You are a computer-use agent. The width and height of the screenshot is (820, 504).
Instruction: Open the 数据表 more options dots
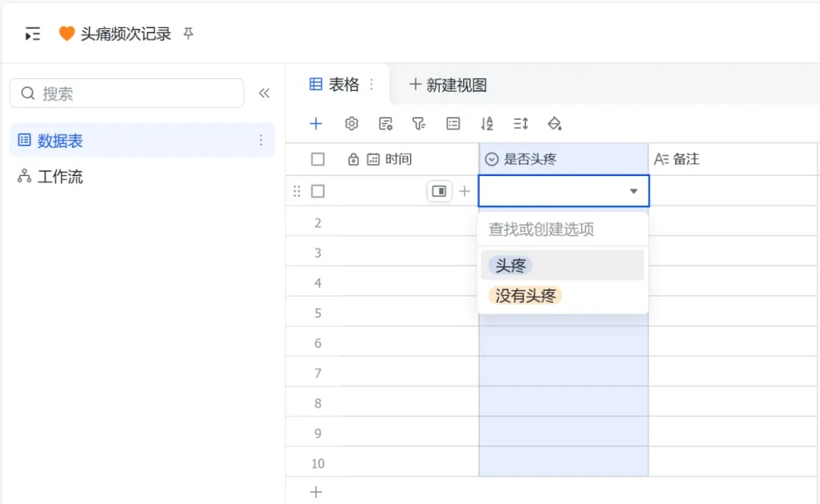pos(261,140)
